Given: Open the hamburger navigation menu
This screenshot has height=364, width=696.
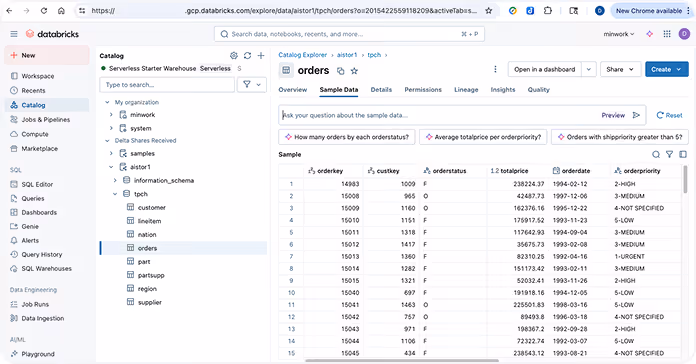Looking at the screenshot, I should click(14, 34).
